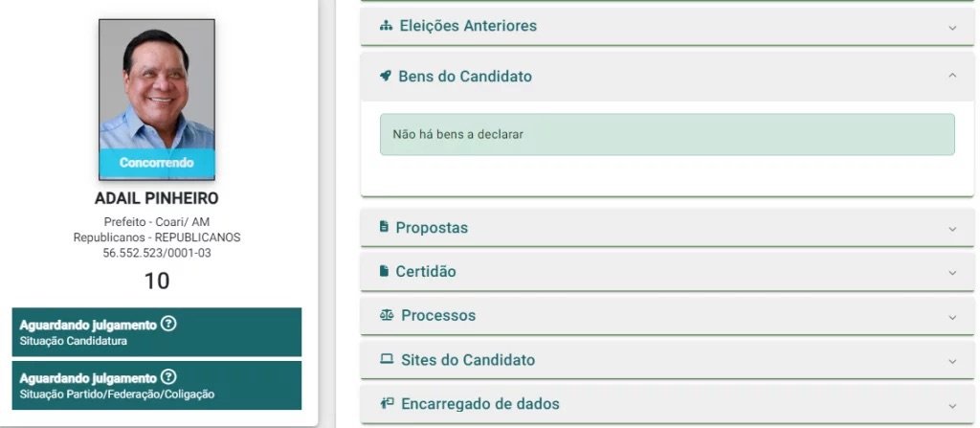
Task: Click the file icon beside Certidão
Action: pos(384,271)
